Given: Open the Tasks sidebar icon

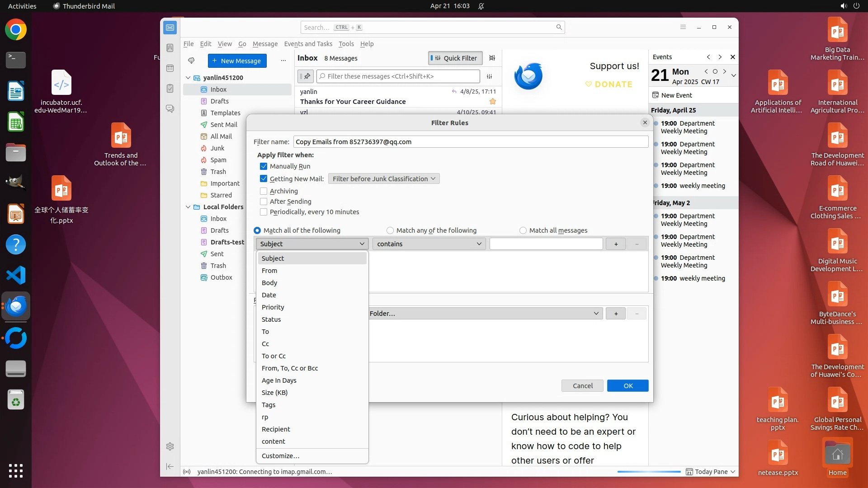Looking at the screenshot, I should [170, 89].
